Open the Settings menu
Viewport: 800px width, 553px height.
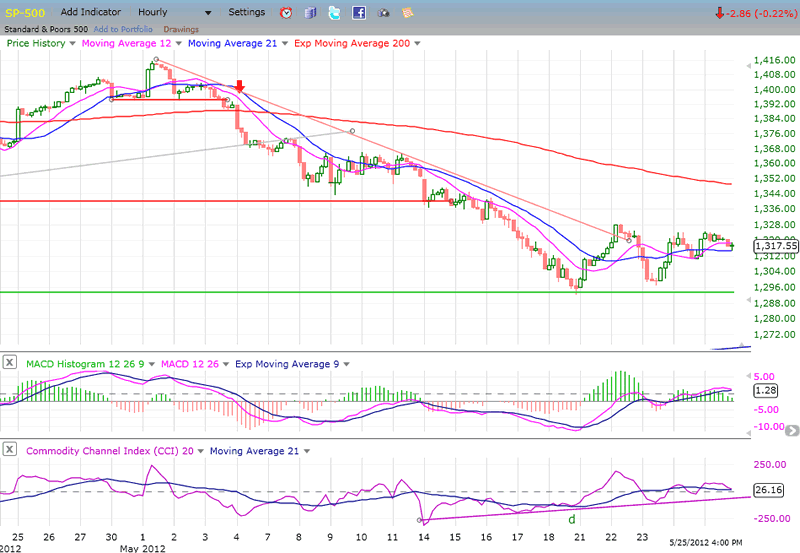246,12
